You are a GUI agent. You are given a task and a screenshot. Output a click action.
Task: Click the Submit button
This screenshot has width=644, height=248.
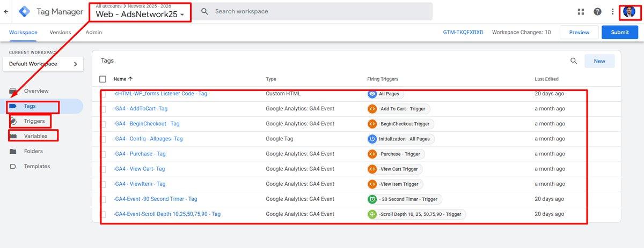[x=620, y=32]
